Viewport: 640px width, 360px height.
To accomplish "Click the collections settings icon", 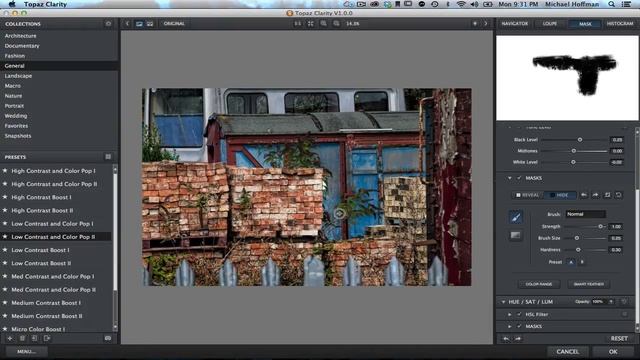I will pyautogui.click(x=108, y=24).
